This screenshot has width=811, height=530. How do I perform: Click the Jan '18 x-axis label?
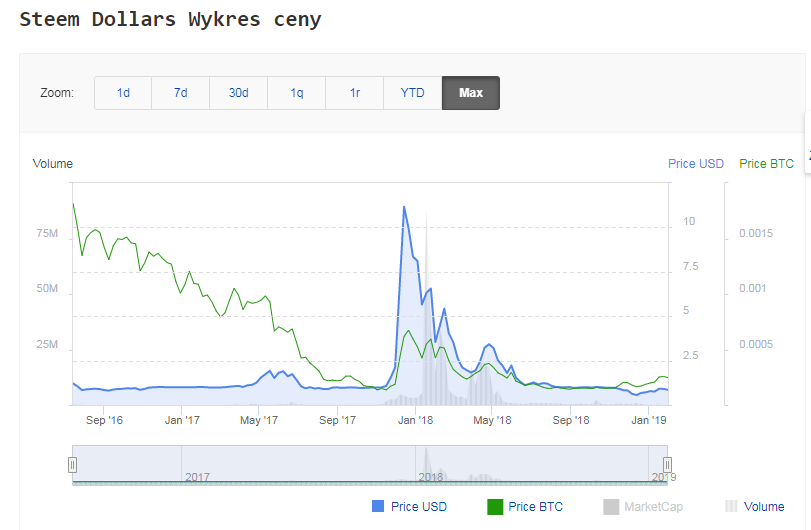click(415, 420)
